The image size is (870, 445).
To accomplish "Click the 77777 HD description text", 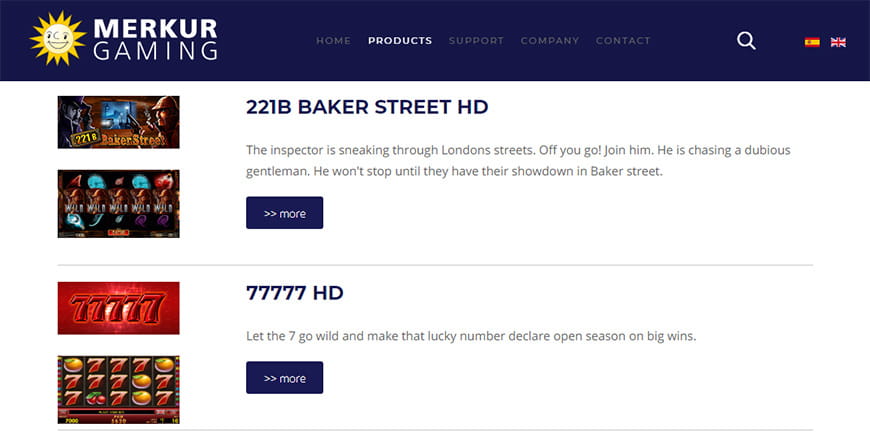I will click(470, 336).
